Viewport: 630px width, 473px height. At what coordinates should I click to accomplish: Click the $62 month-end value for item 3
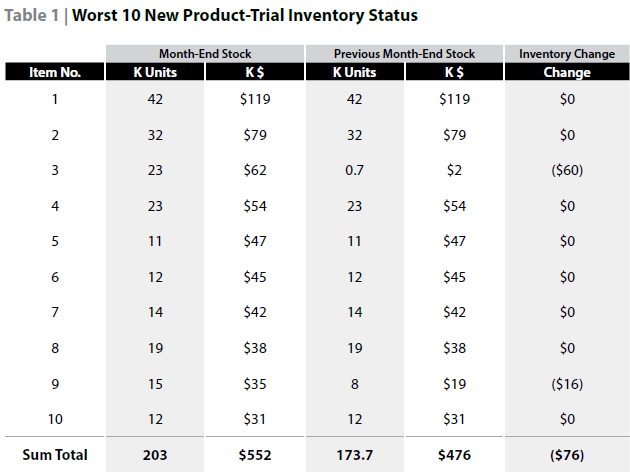253,171
